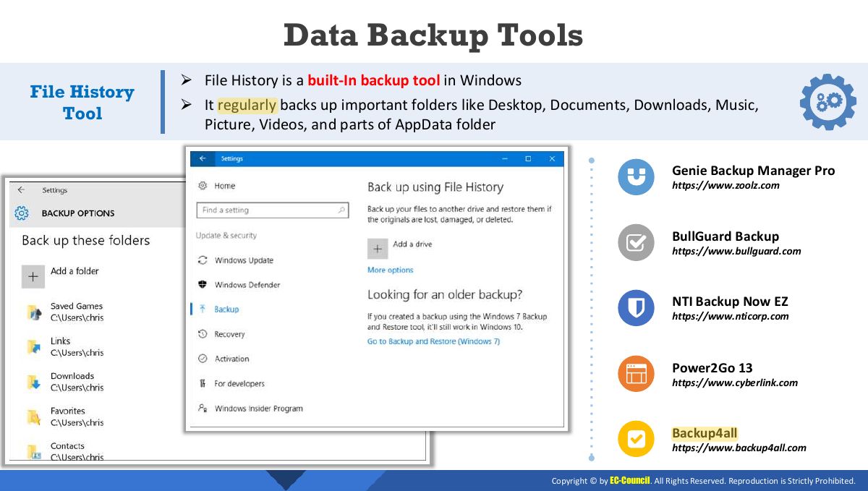868x491 pixels.
Task: Click the BullGuard Backup checkmark icon
Action: coord(636,243)
